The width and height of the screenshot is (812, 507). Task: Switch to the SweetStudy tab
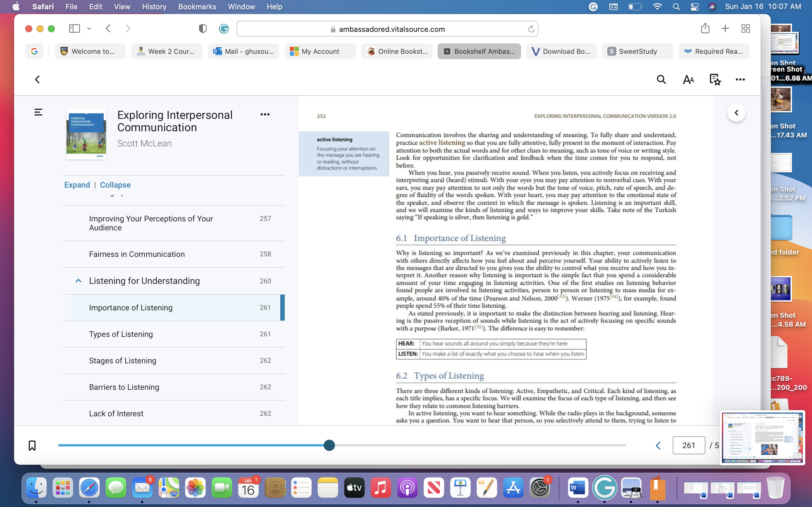pos(637,51)
